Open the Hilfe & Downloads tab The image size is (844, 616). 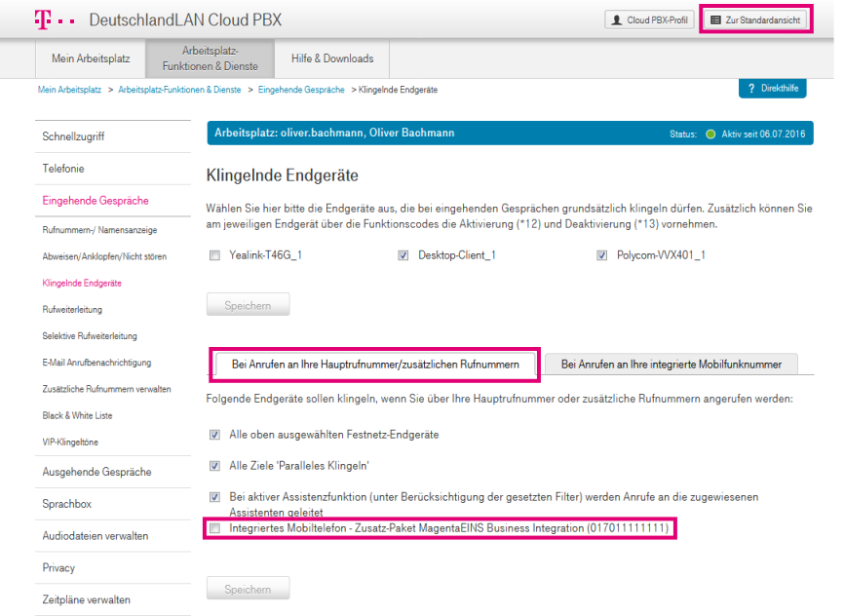click(x=332, y=58)
